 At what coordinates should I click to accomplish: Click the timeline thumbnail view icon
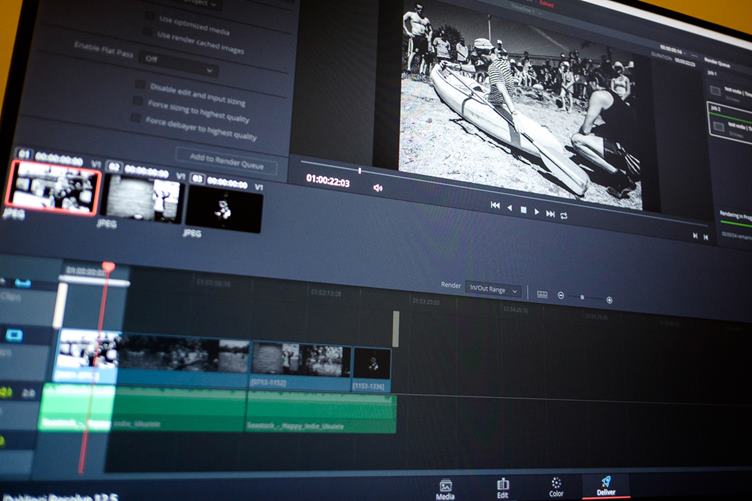(x=542, y=294)
